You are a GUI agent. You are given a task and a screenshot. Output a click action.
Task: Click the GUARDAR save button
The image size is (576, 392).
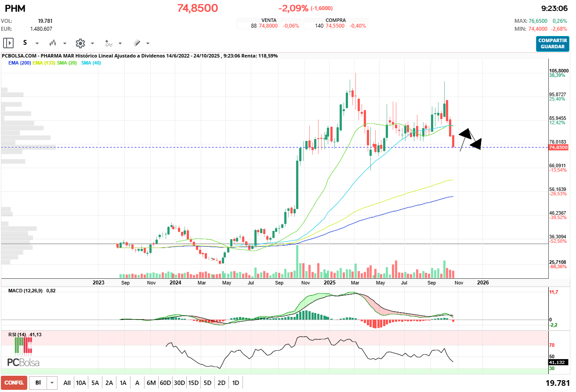pos(552,46)
